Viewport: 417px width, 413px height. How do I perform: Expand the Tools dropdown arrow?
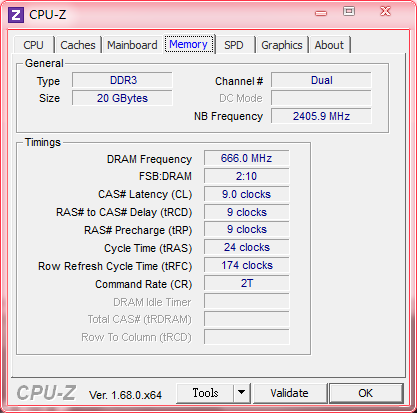[242, 393]
